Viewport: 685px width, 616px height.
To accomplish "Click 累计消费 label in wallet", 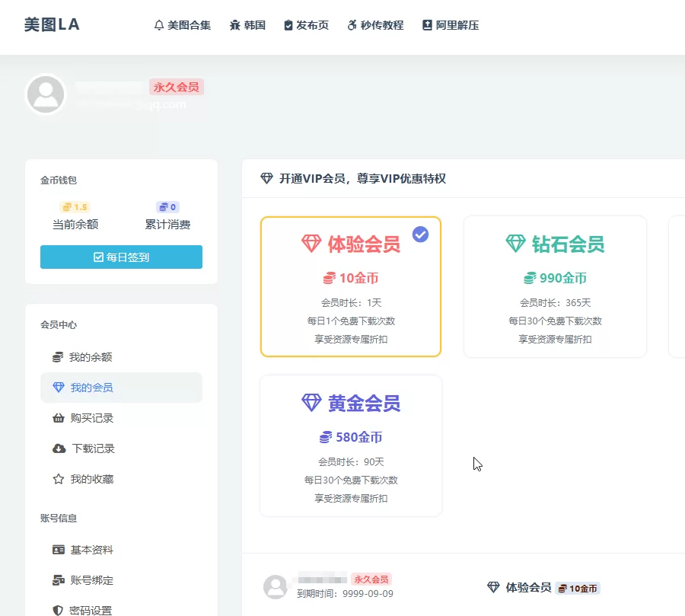I will (x=167, y=225).
